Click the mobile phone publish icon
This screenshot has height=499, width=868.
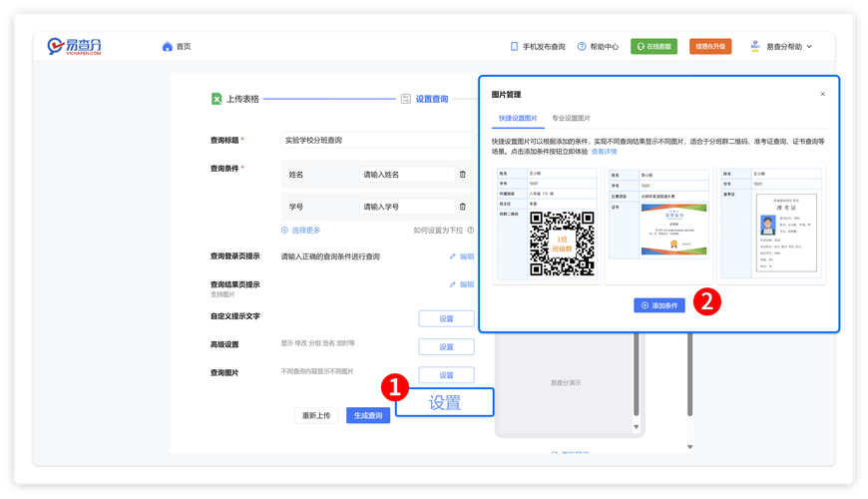(514, 47)
